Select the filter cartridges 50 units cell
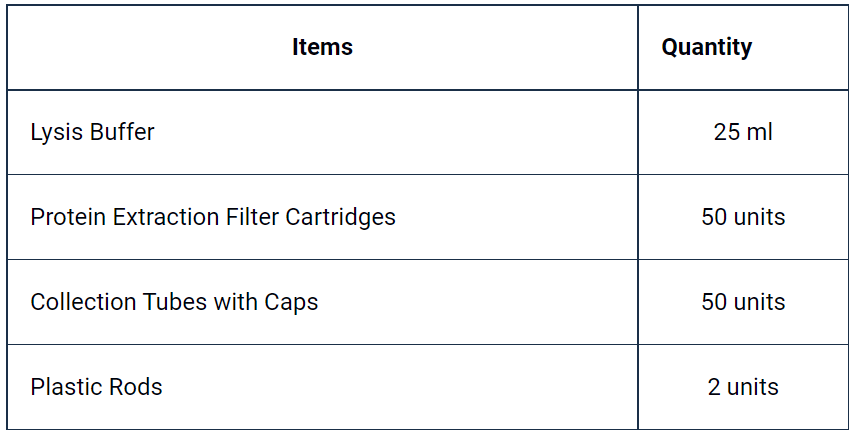The width and height of the screenshot is (853, 435). coord(743,217)
